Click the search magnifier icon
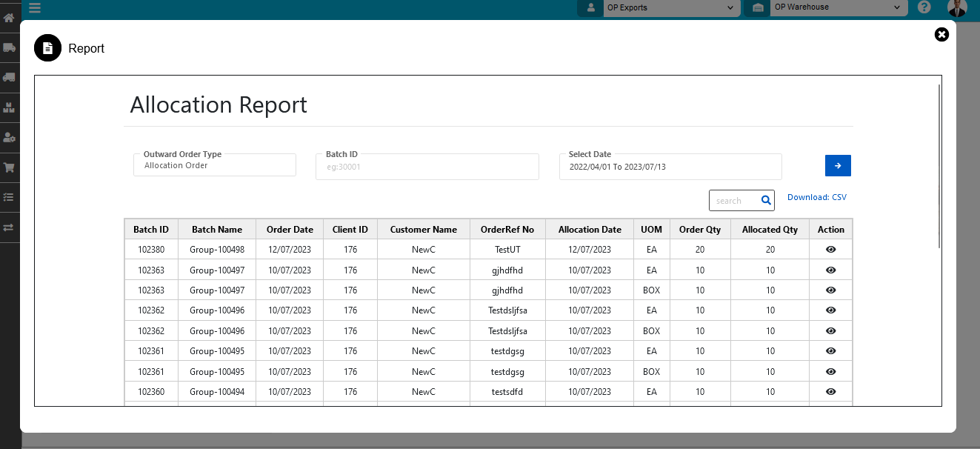Viewport: 980px width, 449px height. pyautogui.click(x=766, y=200)
